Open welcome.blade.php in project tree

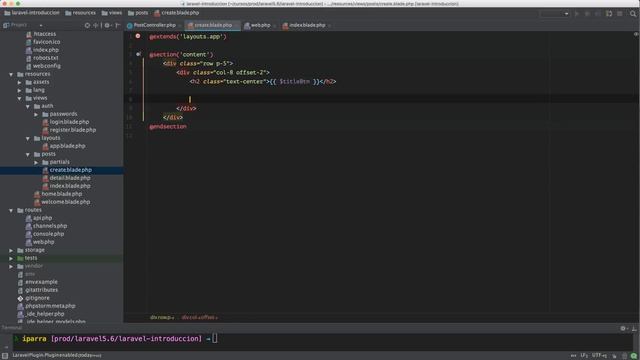tap(62, 202)
